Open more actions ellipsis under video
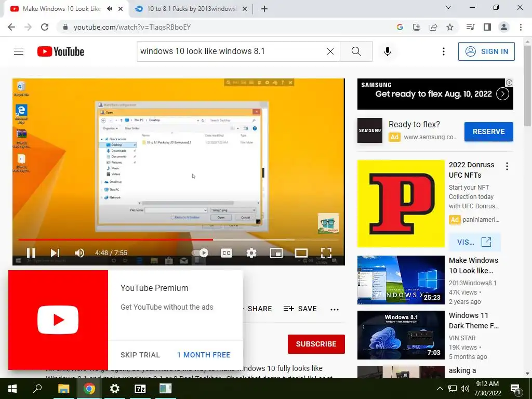 click(335, 310)
